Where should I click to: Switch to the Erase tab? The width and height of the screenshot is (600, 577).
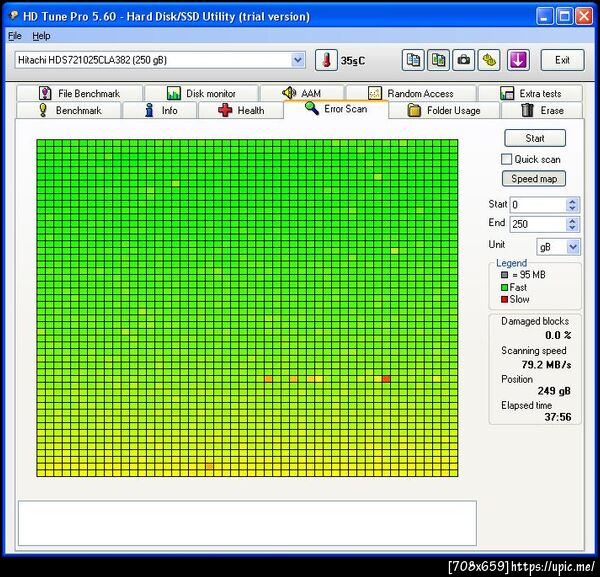(x=542, y=111)
